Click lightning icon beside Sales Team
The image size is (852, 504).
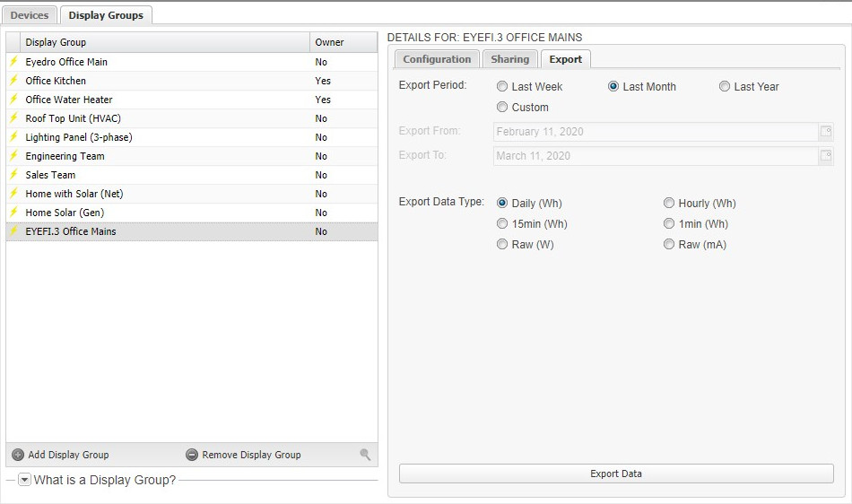click(x=14, y=174)
